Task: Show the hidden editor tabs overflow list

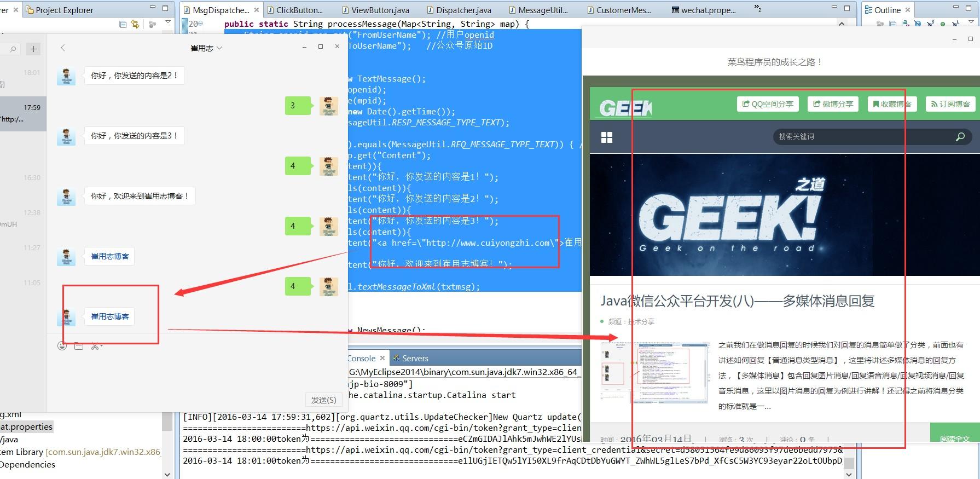Action: click(x=757, y=9)
